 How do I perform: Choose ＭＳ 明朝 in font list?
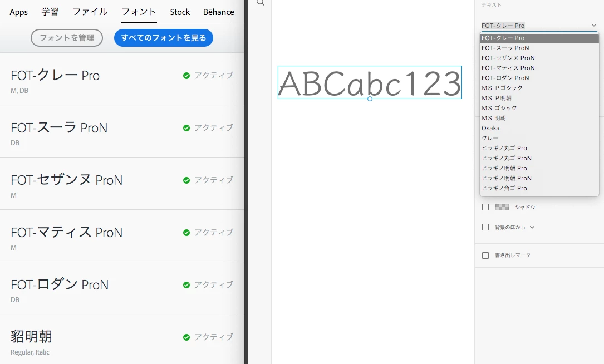539,118
